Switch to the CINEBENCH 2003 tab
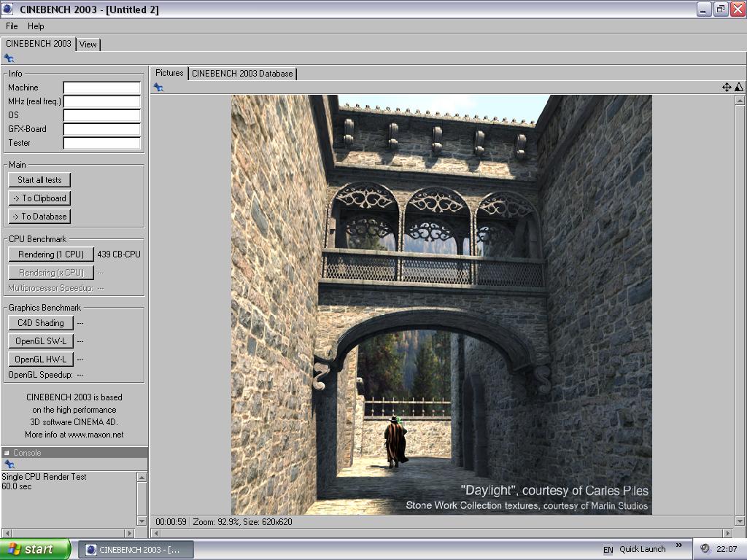 [38, 44]
